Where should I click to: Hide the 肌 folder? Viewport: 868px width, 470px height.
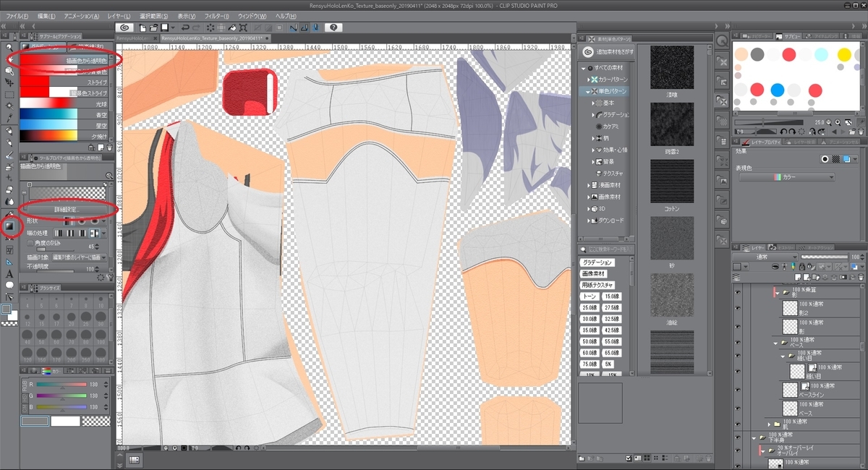[x=739, y=424]
